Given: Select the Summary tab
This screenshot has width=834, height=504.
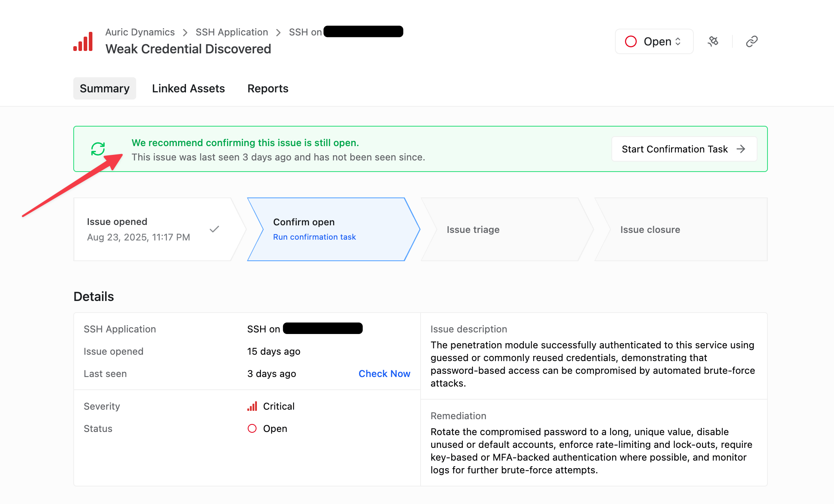Looking at the screenshot, I should pyautogui.click(x=104, y=88).
